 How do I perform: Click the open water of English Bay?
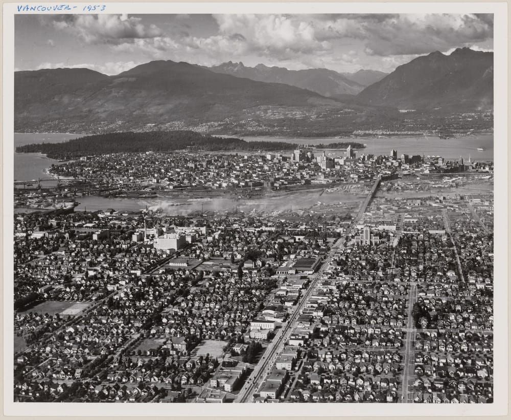[x=31, y=164]
